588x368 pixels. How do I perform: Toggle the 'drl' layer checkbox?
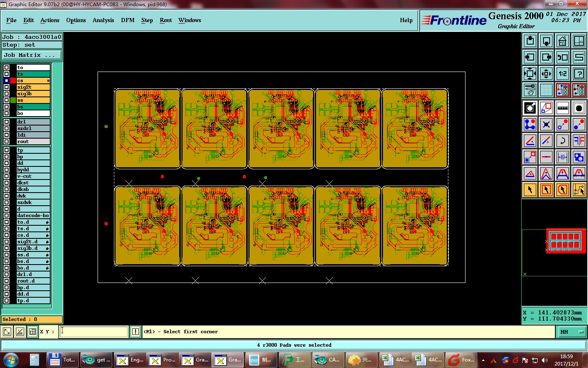(x=7, y=122)
